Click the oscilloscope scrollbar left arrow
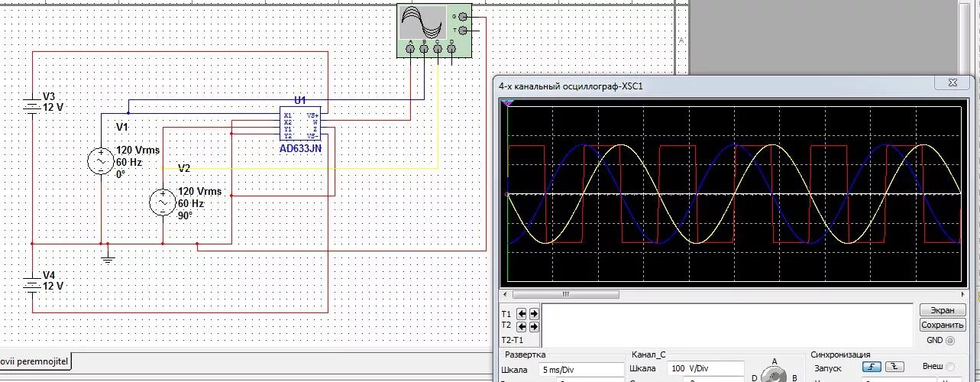 (x=505, y=294)
